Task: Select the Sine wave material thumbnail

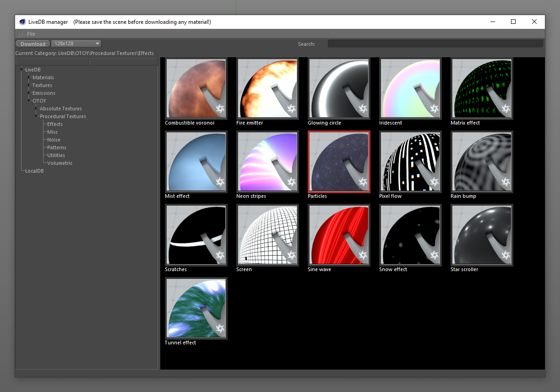Action: pos(339,235)
